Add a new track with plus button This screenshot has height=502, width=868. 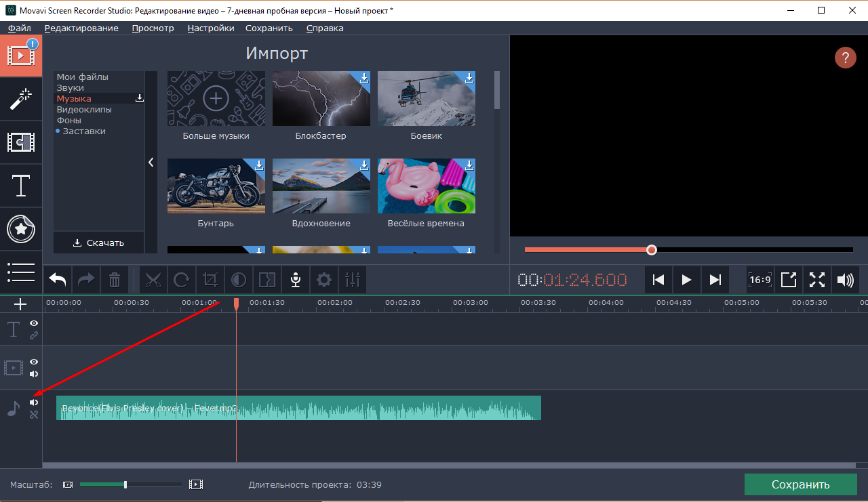[x=20, y=304]
